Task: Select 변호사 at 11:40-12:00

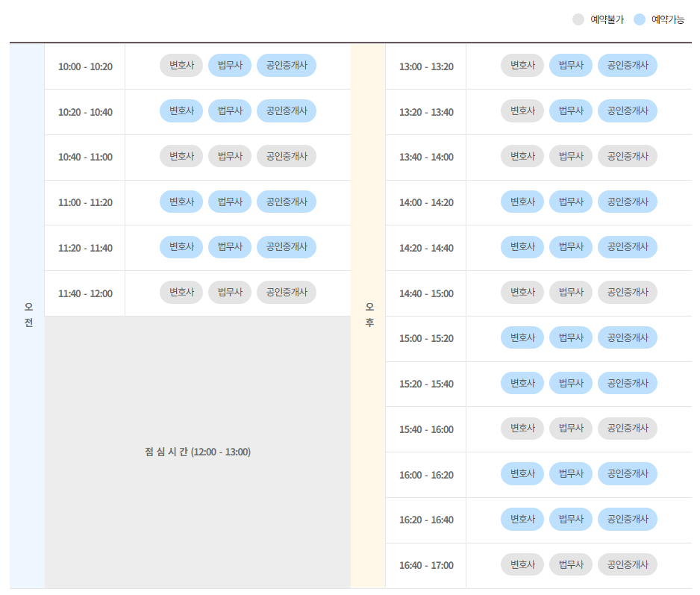Action: tap(181, 292)
